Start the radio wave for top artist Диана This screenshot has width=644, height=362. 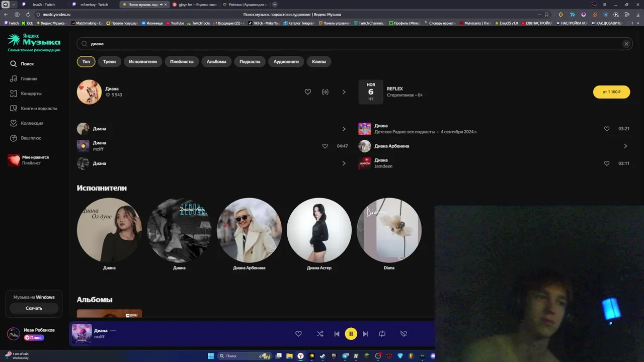pyautogui.click(x=325, y=92)
